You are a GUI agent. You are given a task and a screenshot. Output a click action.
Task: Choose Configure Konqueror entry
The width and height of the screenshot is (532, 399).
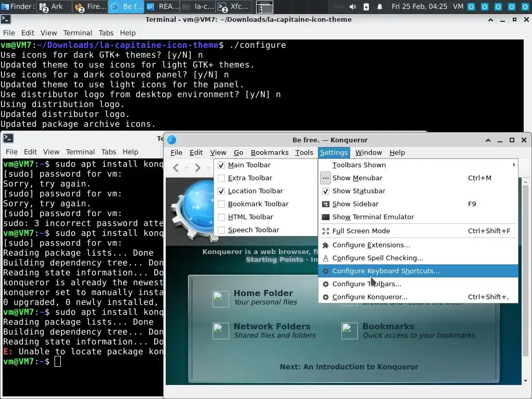pos(418,297)
